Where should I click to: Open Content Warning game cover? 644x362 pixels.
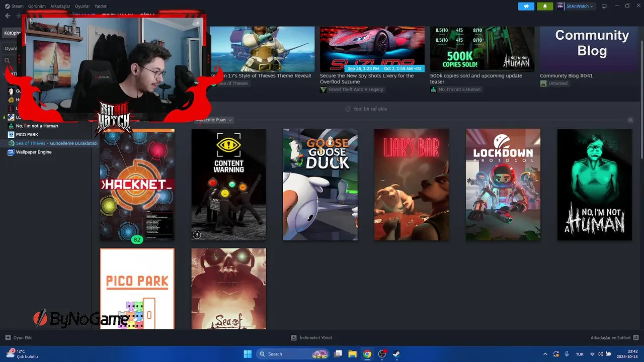[x=228, y=185]
